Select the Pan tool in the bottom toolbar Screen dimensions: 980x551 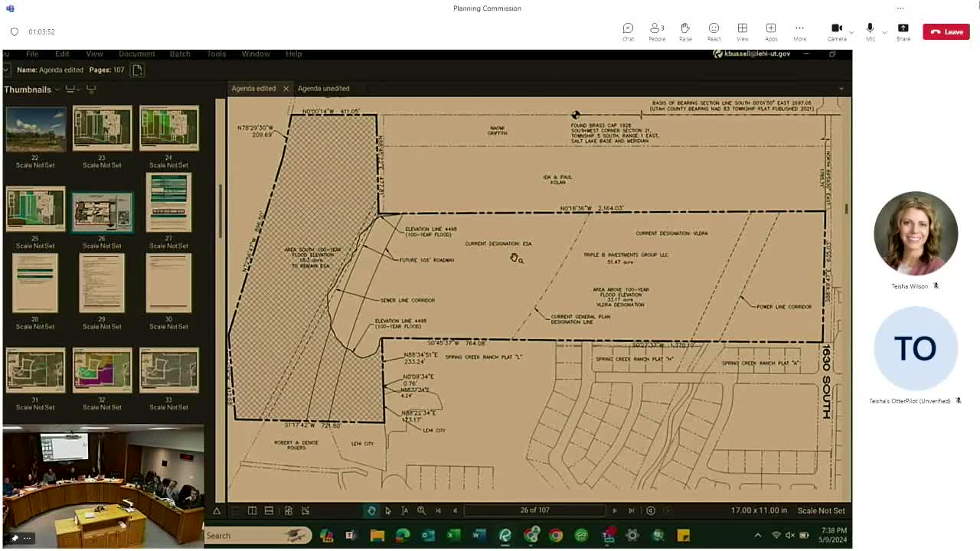click(371, 510)
